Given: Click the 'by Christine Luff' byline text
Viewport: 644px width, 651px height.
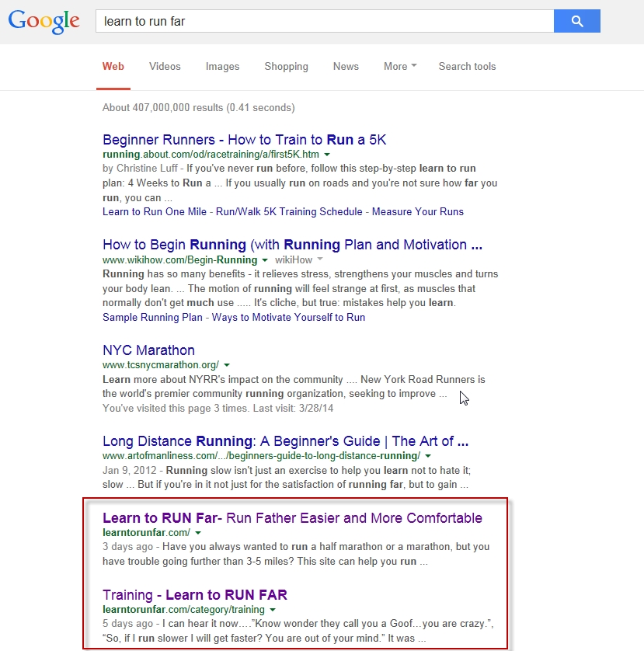Looking at the screenshot, I should [x=140, y=168].
